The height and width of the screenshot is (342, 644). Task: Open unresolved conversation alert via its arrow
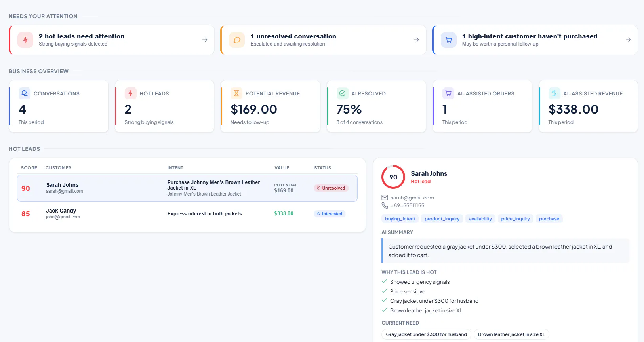(x=416, y=40)
